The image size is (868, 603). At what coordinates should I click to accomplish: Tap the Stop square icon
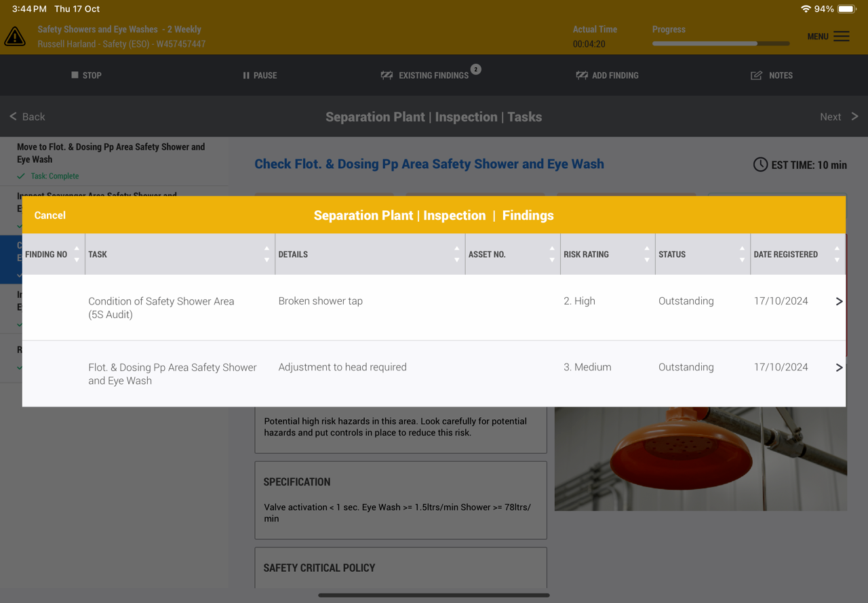tap(75, 75)
